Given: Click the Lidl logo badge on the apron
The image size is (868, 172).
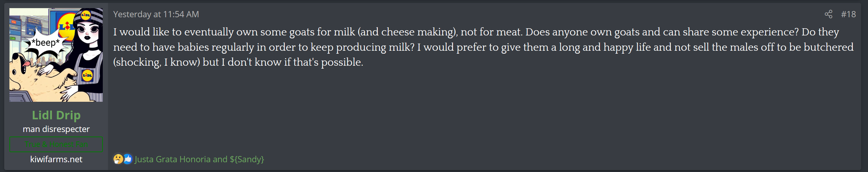Looking at the screenshot, I should [x=87, y=75].
